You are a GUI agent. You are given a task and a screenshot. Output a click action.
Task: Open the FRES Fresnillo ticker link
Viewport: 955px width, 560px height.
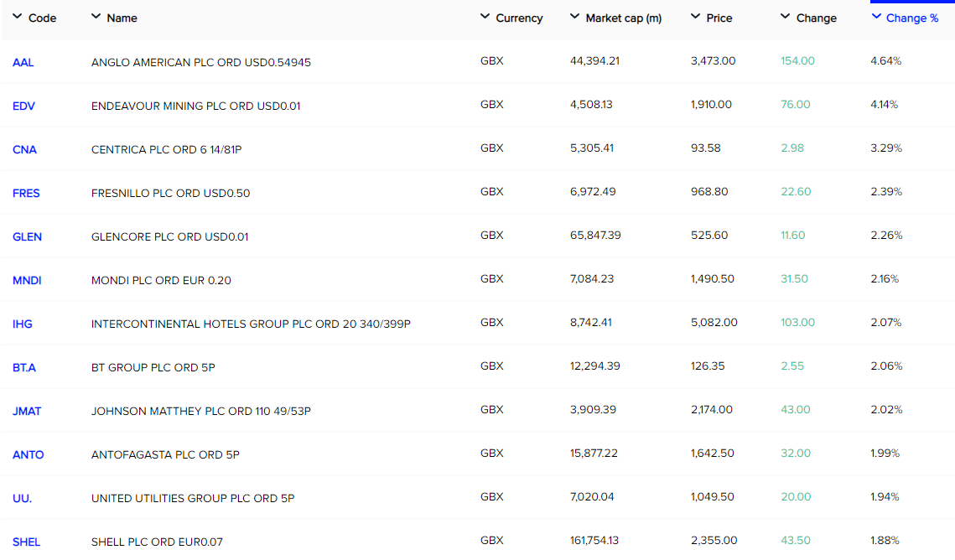pyautogui.click(x=26, y=194)
